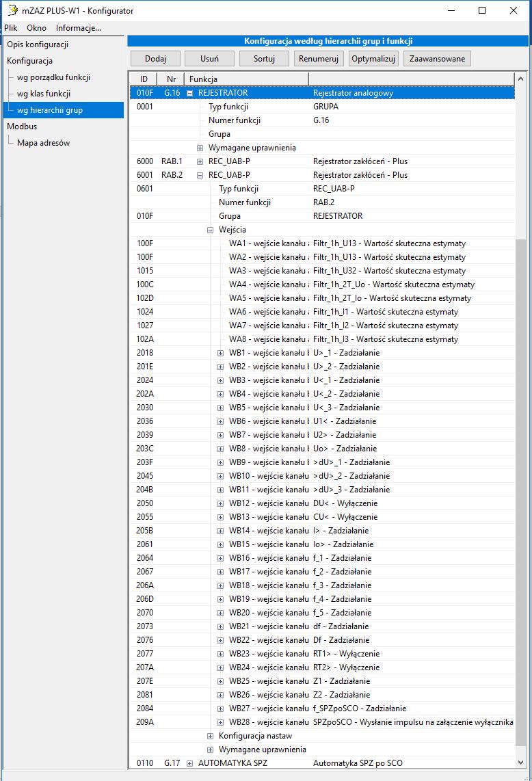Expand AUTOMATYKA SPZ G.17 group
532x781 pixels.
tap(190, 764)
